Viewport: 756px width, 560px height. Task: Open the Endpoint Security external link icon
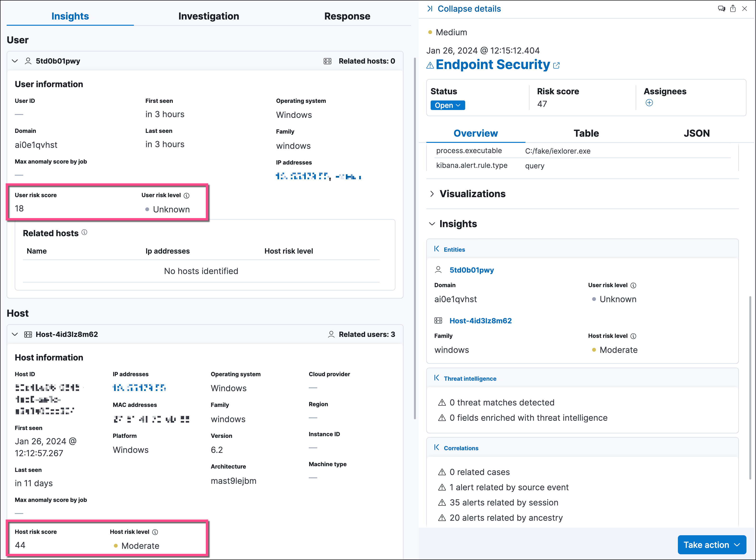[556, 65]
